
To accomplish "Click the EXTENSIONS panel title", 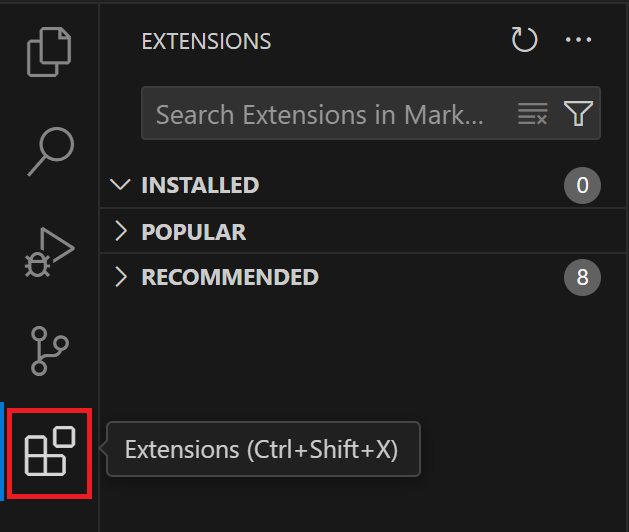I will click(206, 42).
